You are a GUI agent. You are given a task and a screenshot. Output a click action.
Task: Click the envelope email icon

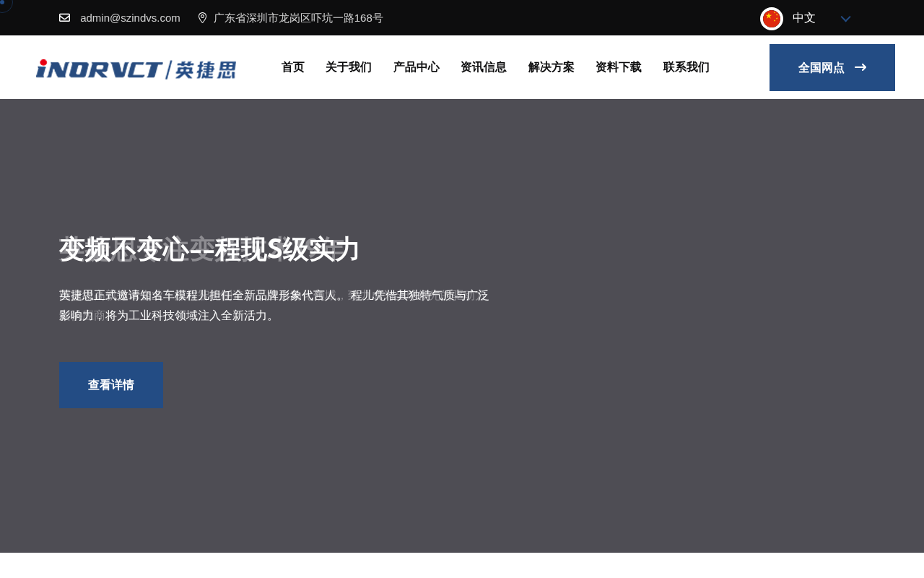(x=64, y=17)
